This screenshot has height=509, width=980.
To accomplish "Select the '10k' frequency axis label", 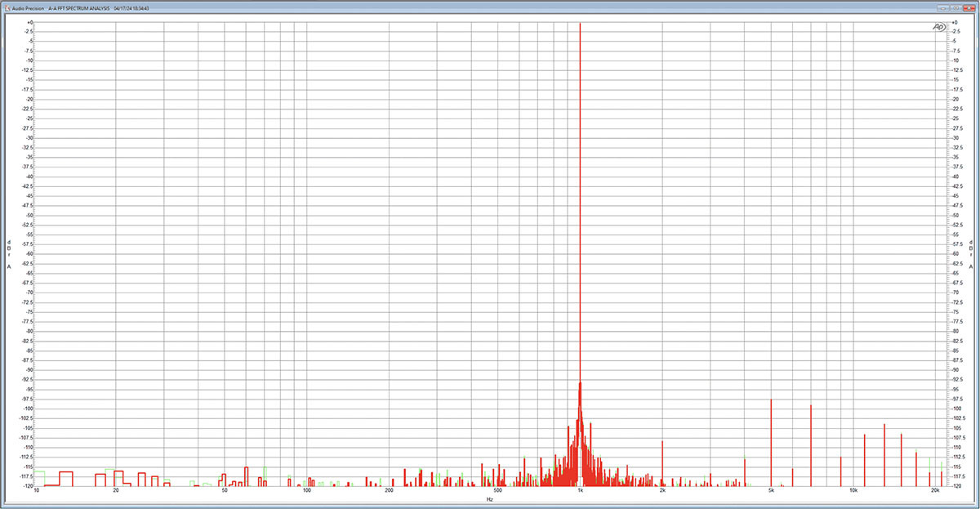I will (x=853, y=491).
